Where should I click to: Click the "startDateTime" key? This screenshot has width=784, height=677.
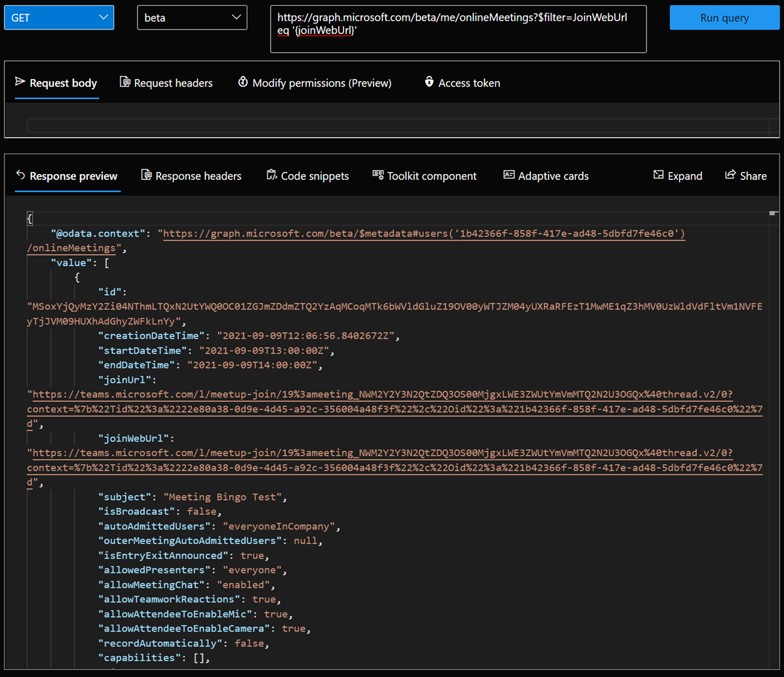pos(142,351)
